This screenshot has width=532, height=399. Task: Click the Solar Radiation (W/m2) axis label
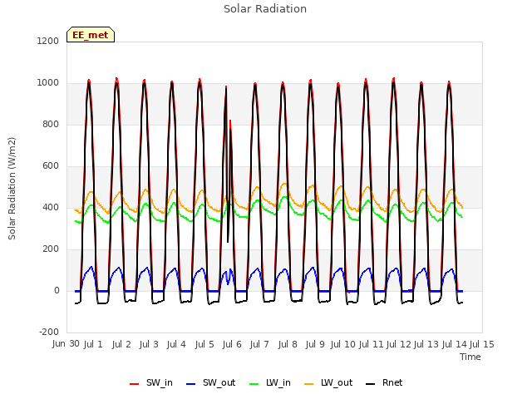coord(12,189)
